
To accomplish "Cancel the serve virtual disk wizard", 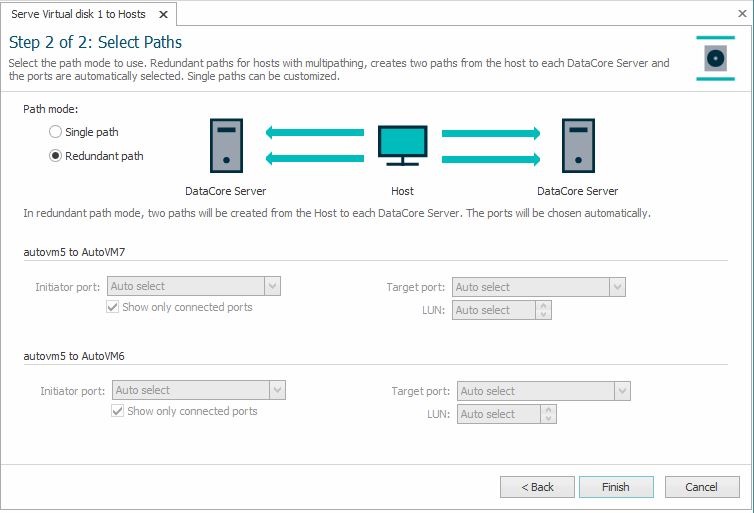I will [x=701, y=487].
